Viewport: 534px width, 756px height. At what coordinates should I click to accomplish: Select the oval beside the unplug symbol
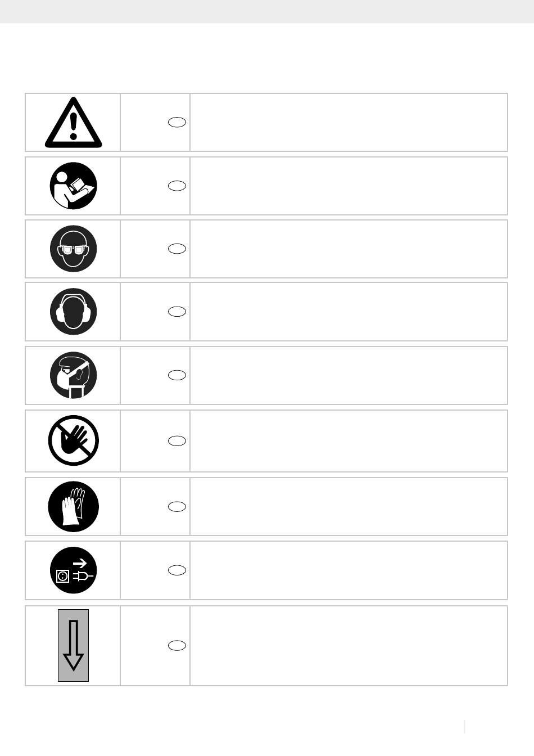[x=177, y=570]
